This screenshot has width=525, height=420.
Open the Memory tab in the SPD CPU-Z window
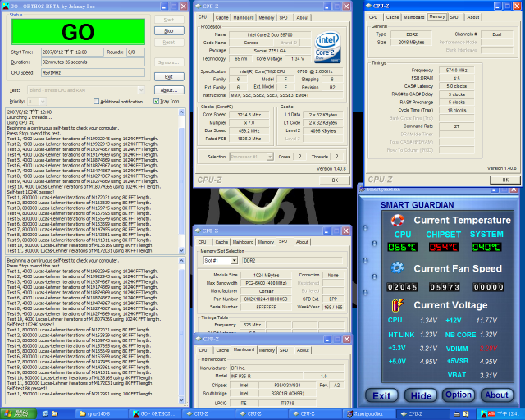coord(266,242)
